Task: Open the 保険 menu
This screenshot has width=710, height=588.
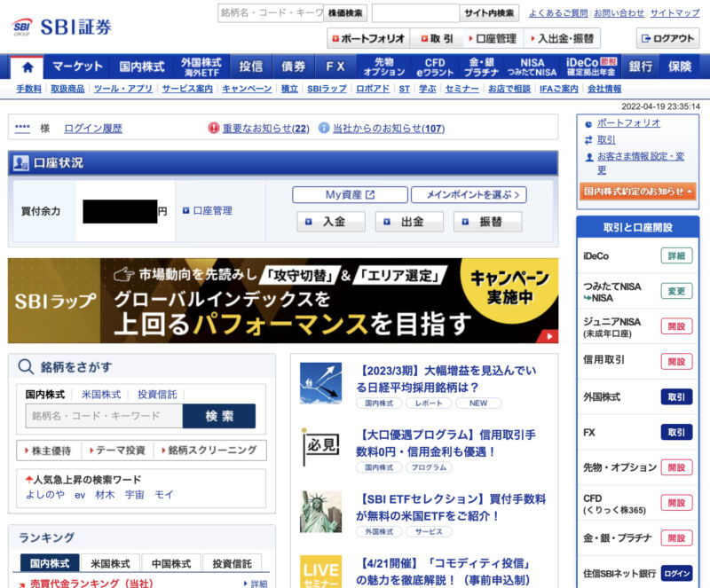Action: pyautogui.click(x=680, y=67)
